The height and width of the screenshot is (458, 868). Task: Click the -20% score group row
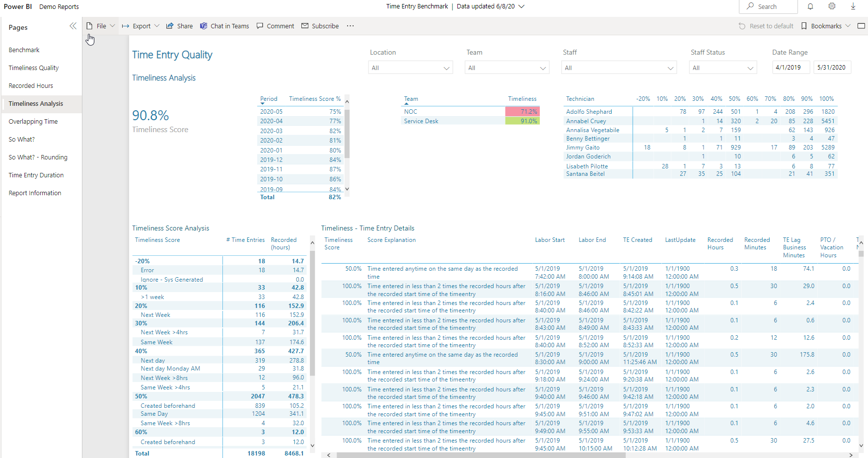(219, 261)
